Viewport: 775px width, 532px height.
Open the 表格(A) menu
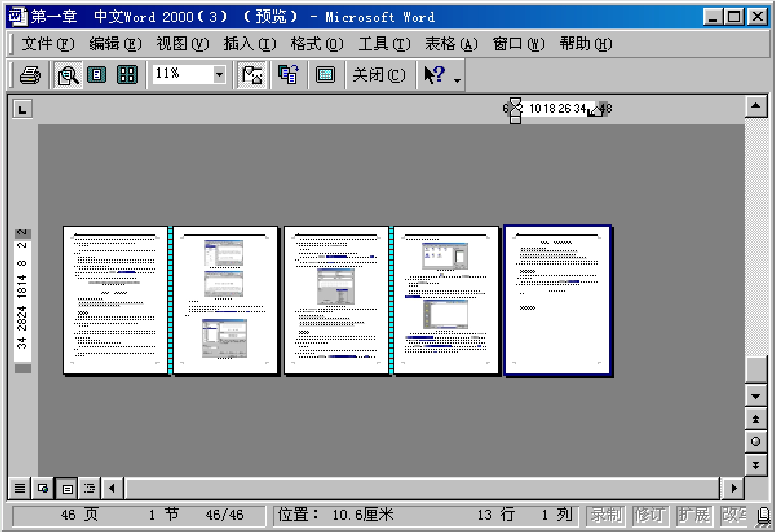click(452, 44)
